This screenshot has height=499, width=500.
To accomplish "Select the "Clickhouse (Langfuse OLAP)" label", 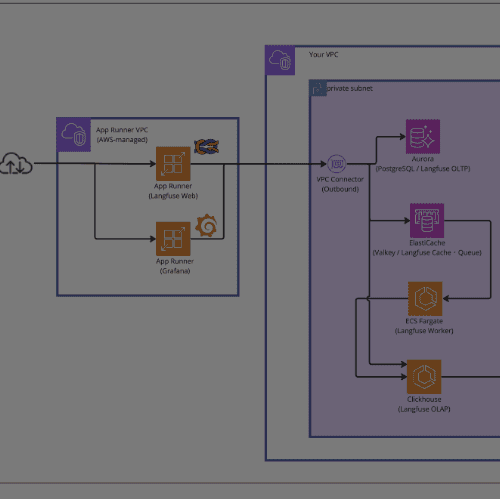I will click(x=424, y=404).
